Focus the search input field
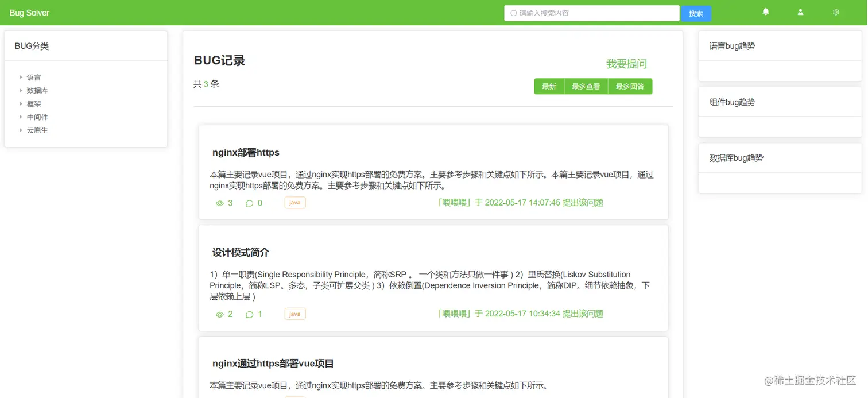The width and height of the screenshot is (868, 398). (x=592, y=13)
